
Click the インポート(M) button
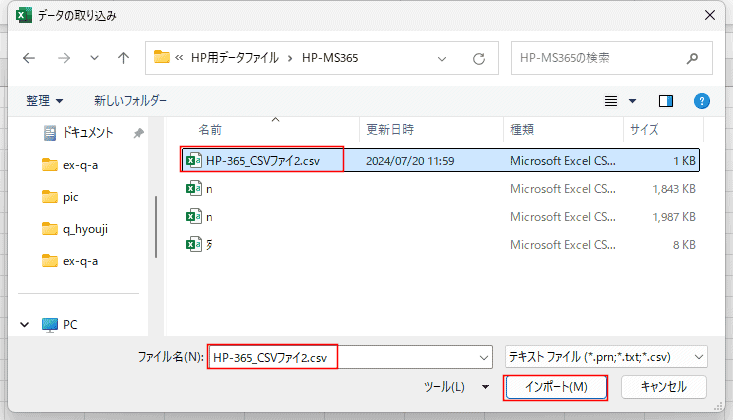click(555, 386)
